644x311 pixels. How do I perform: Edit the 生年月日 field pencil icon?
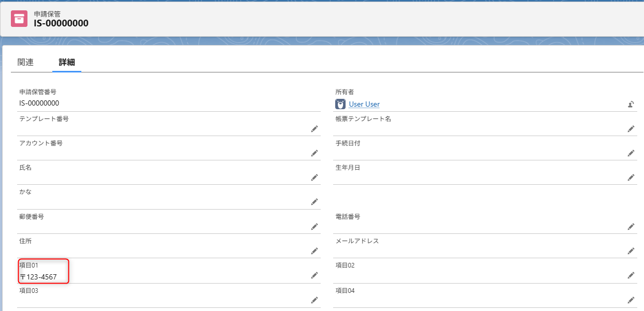[631, 177]
